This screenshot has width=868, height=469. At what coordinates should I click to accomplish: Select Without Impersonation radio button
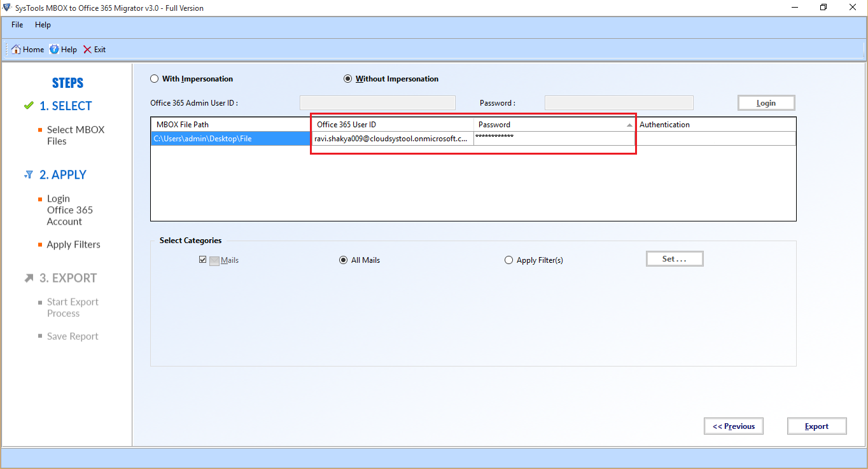click(x=347, y=79)
